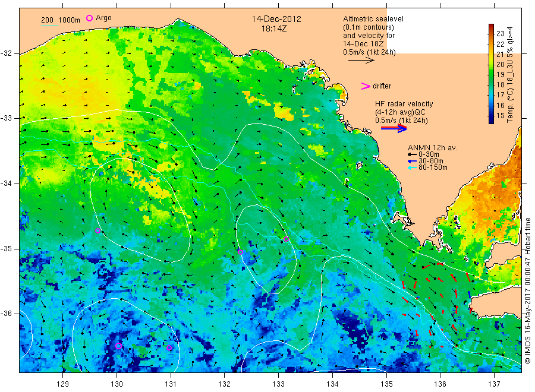Click the green 19 degree band on colorbar
The image size is (535, 392).
pos(491,75)
